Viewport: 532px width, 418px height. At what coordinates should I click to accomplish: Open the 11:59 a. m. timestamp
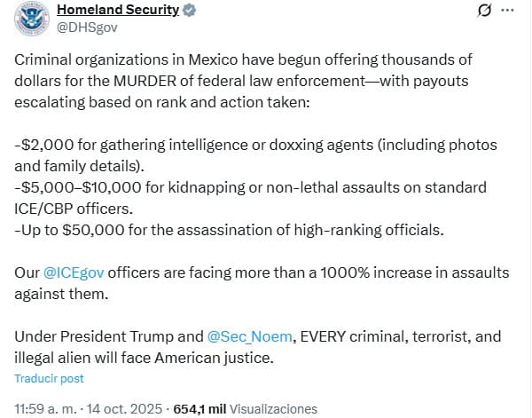click(x=42, y=409)
